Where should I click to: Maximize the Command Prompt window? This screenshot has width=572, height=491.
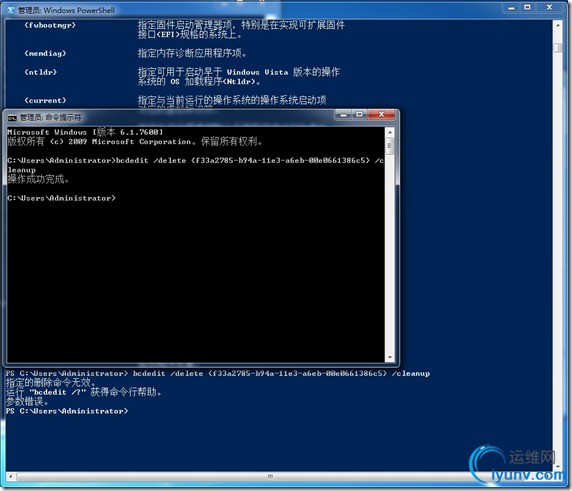pos(359,115)
